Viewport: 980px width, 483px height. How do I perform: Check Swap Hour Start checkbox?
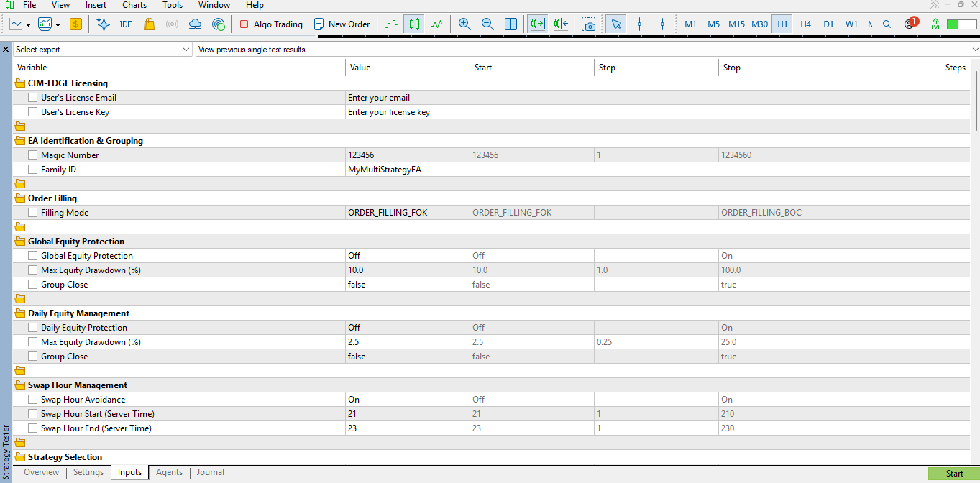pyautogui.click(x=33, y=414)
